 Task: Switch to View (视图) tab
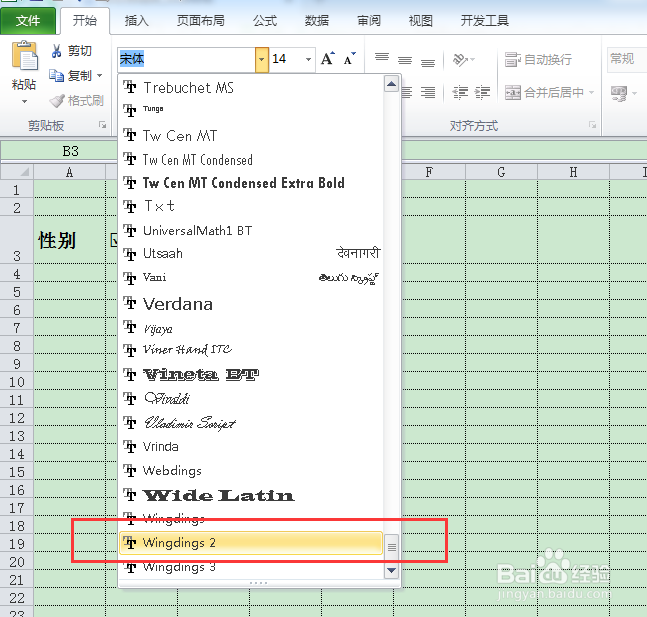click(x=420, y=21)
